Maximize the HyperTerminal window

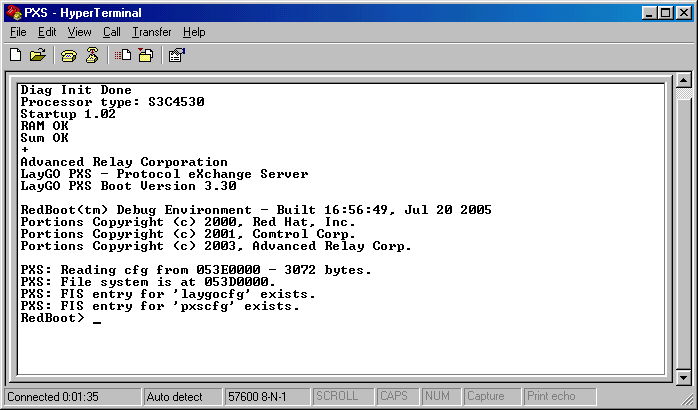(x=666, y=13)
